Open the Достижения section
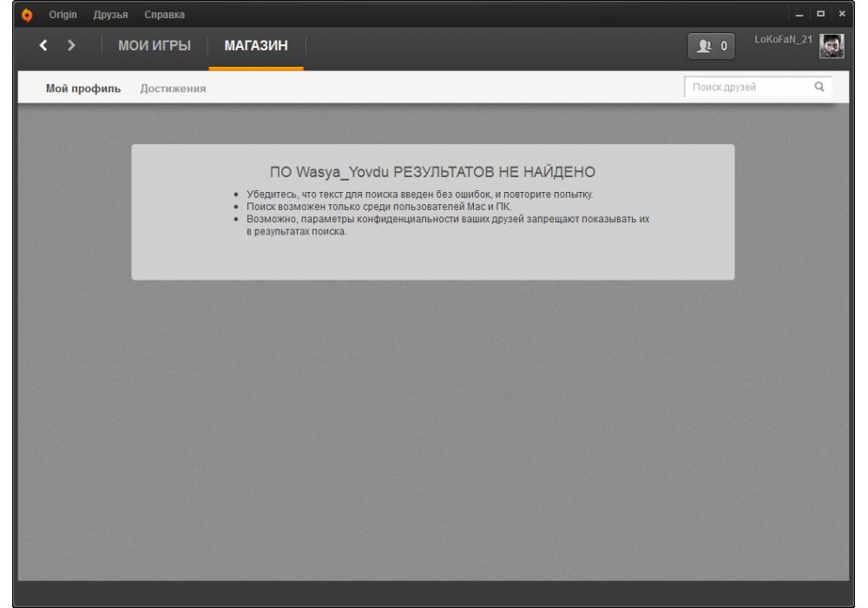The height and width of the screenshot is (608, 868). pyautogui.click(x=174, y=89)
